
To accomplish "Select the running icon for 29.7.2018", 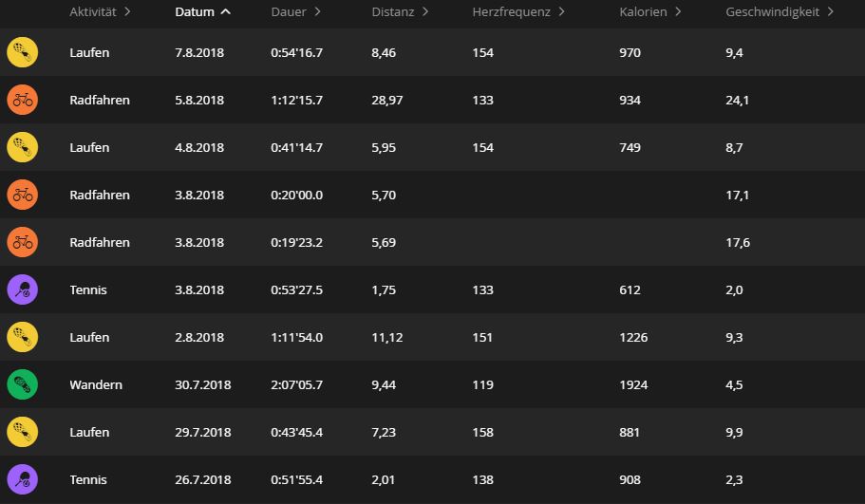I will [x=23, y=433].
